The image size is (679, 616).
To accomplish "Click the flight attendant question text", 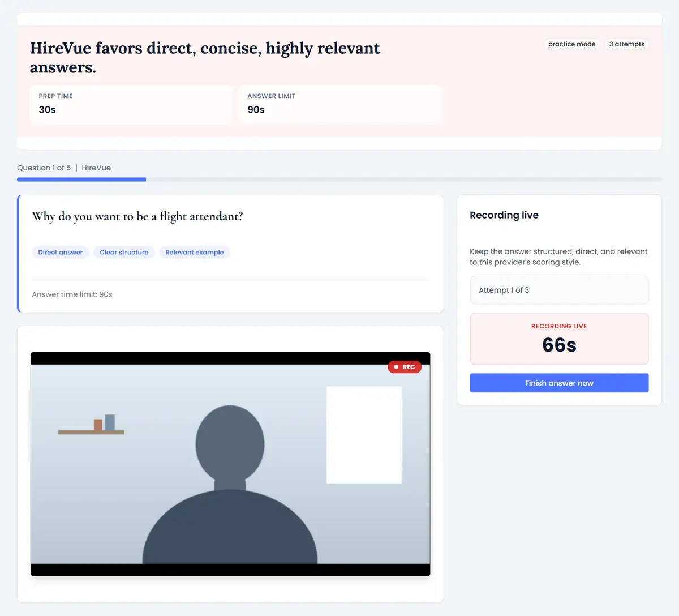I will click(137, 216).
